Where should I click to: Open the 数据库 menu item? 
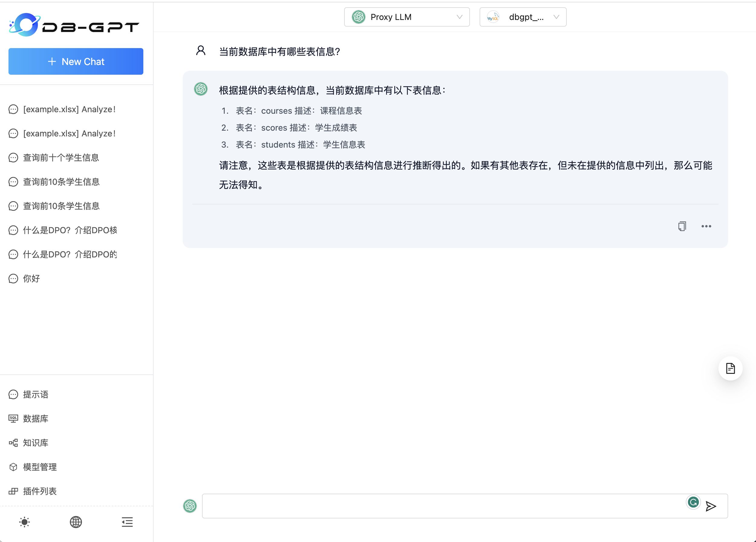coord(35,419)
